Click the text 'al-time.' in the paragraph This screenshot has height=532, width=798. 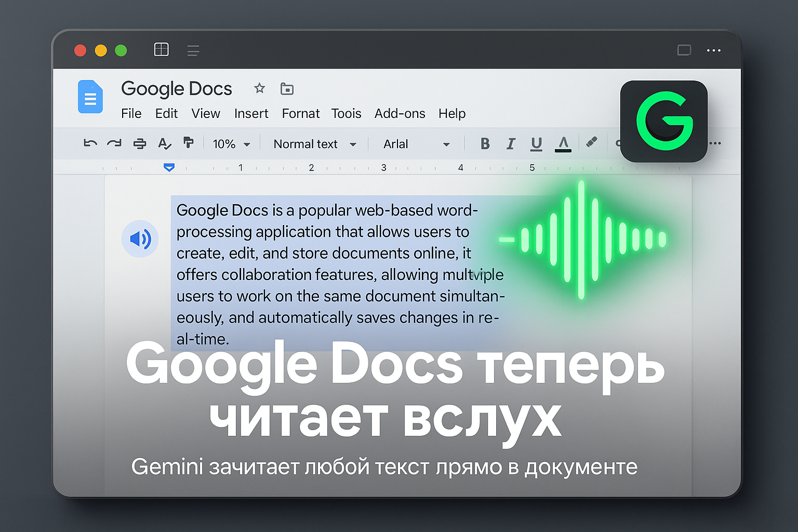coord(203,339)
